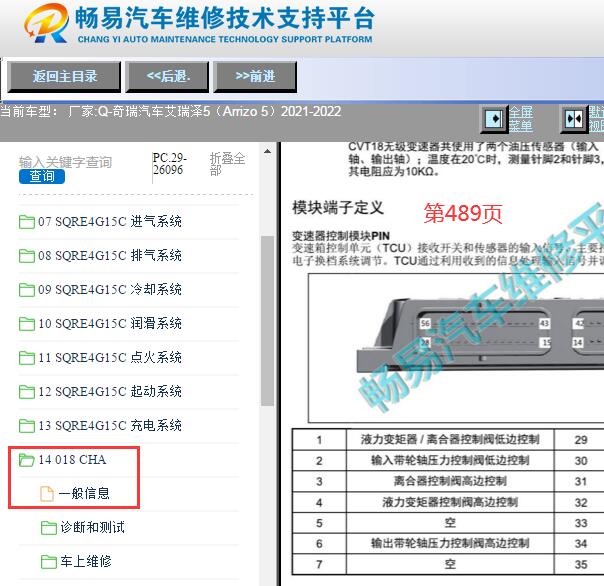The image size is (604, 586).
Task: Click the fullscreen menu icon
Action: pyautogui.click(x=495, y=119)
